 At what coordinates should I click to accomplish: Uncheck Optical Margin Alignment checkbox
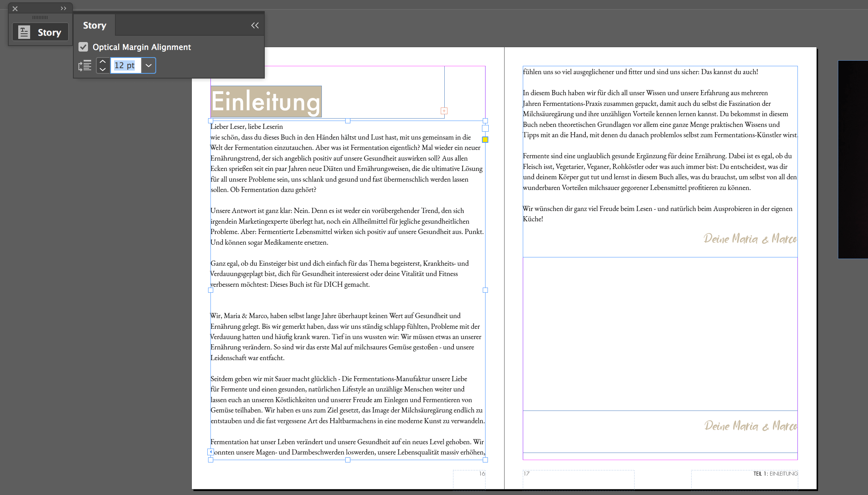(83, 47)
